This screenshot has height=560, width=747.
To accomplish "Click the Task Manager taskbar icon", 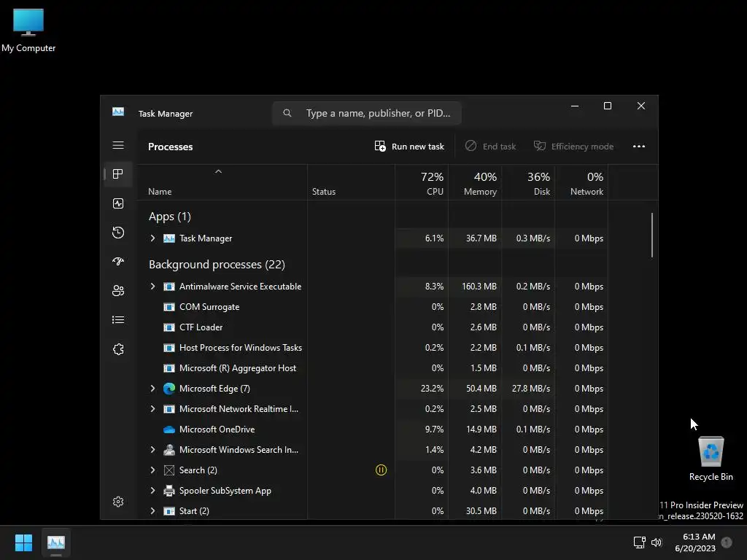I will (55, 542).
